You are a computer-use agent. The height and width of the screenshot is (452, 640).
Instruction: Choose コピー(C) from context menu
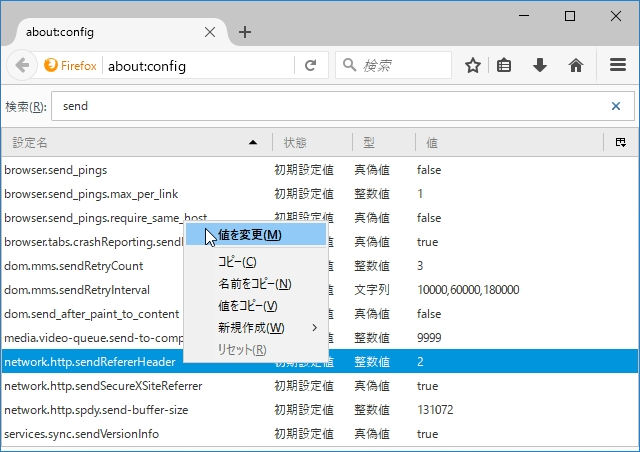point(256,262)
